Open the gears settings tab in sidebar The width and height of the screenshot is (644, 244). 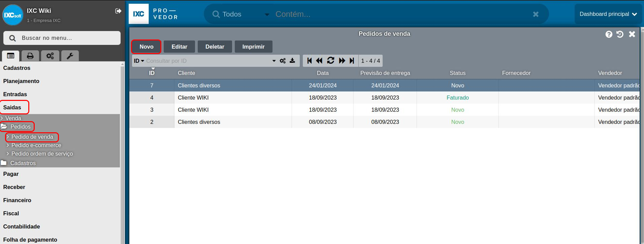(x=50, y=56)
